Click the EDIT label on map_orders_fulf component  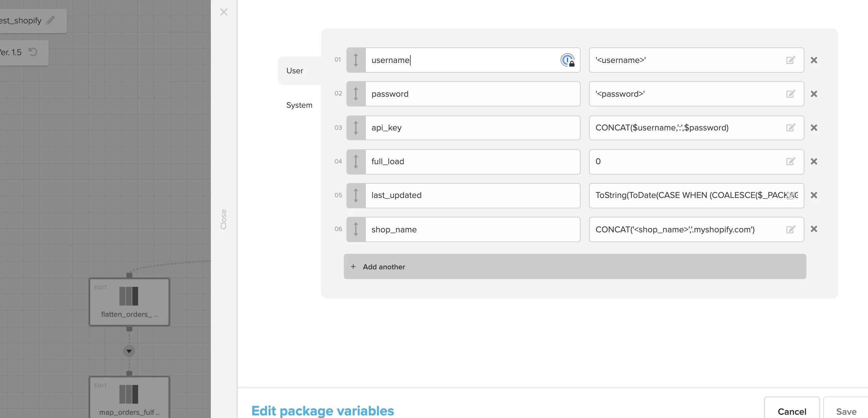pyautogui.click(x=101, y=385)
